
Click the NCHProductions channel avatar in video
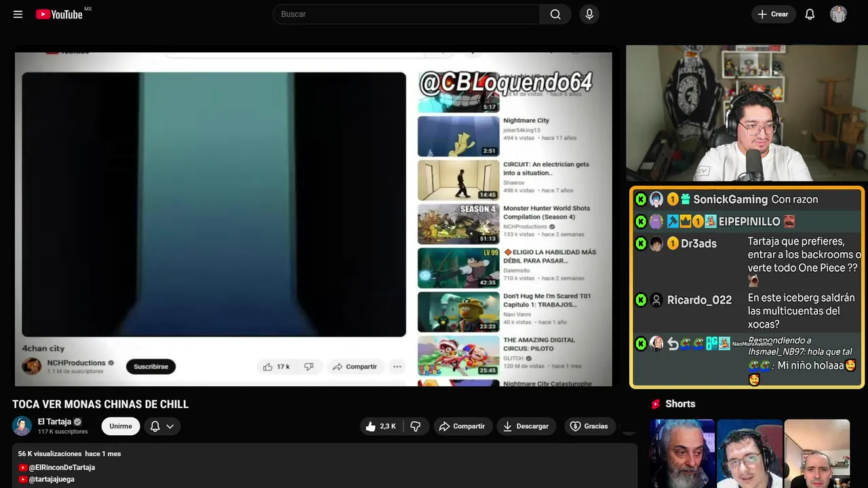click(x=32, y=367)
